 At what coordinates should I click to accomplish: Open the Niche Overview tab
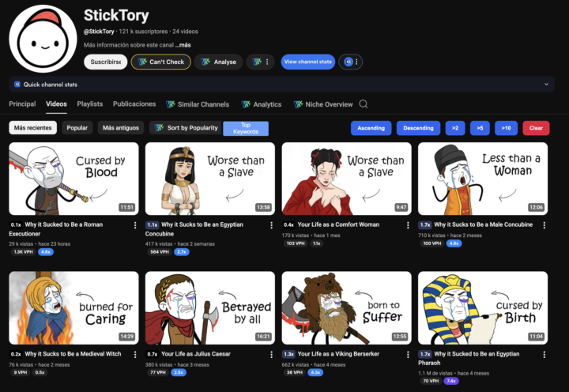(x=323, y=104)
